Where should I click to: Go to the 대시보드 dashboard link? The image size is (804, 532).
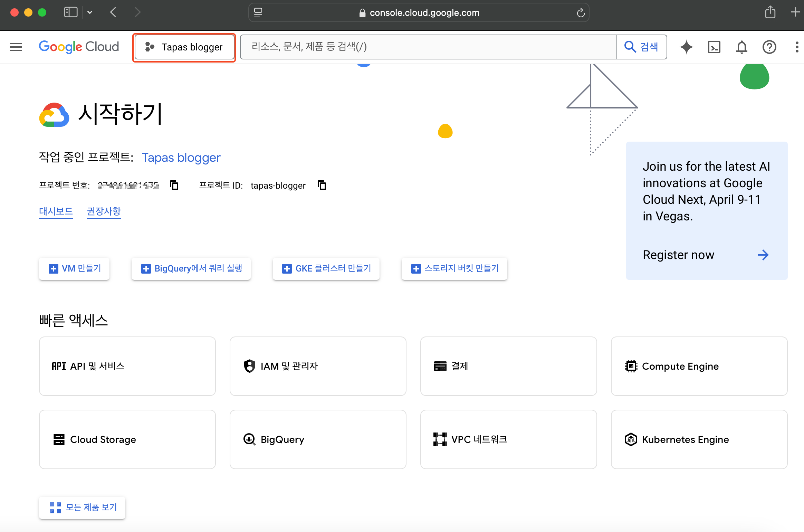[x=56, y=211]
